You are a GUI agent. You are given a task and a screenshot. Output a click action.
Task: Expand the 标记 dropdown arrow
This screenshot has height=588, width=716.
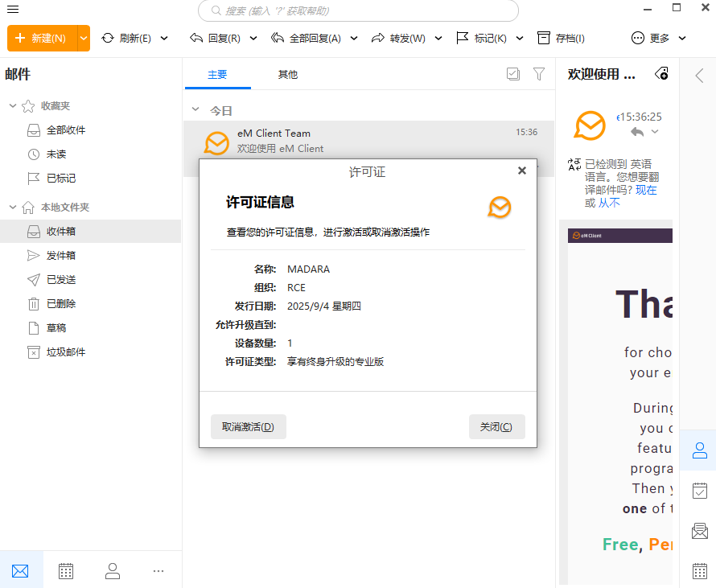pos(520,39)
